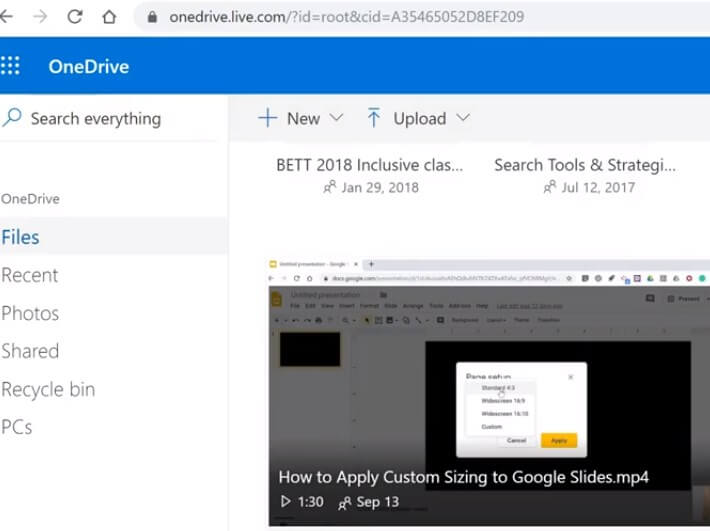This screenshot has height=531, width=710.
Task: Click the Upload button label
Action: coord(420,119)
